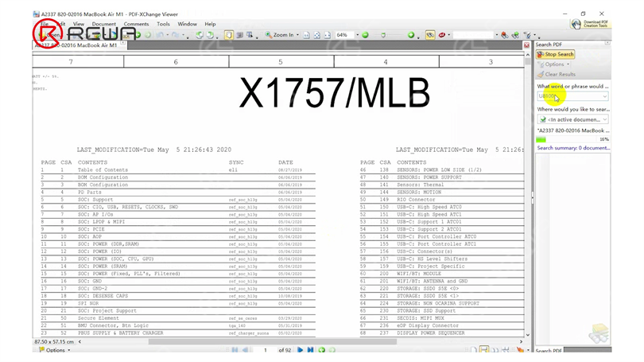Jump to first page button
The height and width of the screenshot is (362, 644).
[x=235, y=350]
